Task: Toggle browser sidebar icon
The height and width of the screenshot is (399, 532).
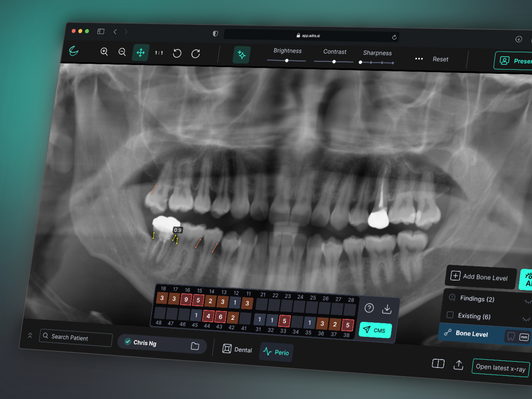Action: 101,32
